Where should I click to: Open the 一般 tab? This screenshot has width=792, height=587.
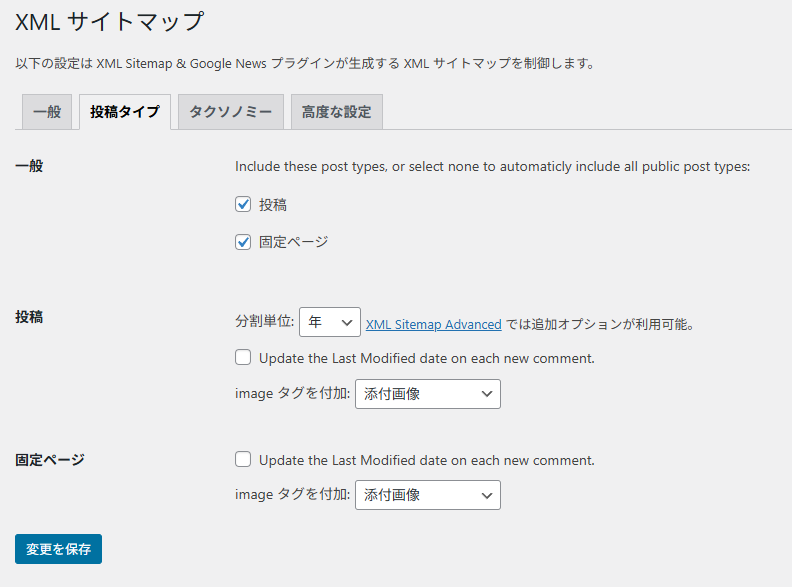coord(47,112)
